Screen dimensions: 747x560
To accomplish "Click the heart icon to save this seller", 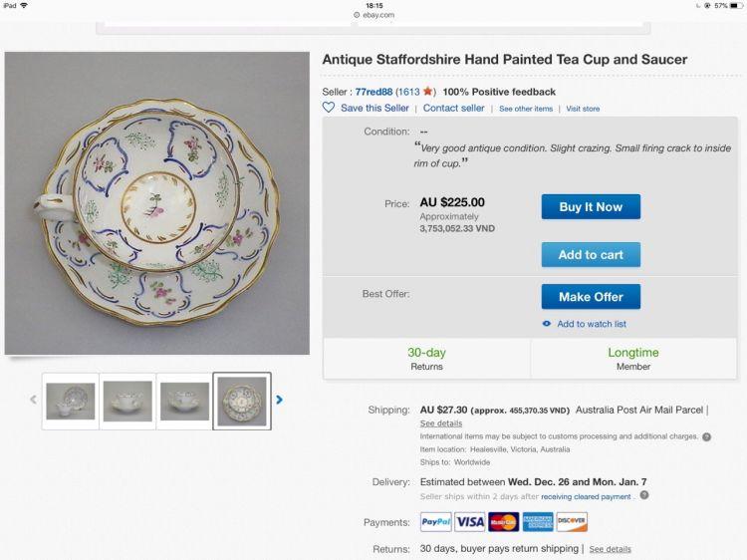I will (x=329, y=108).
